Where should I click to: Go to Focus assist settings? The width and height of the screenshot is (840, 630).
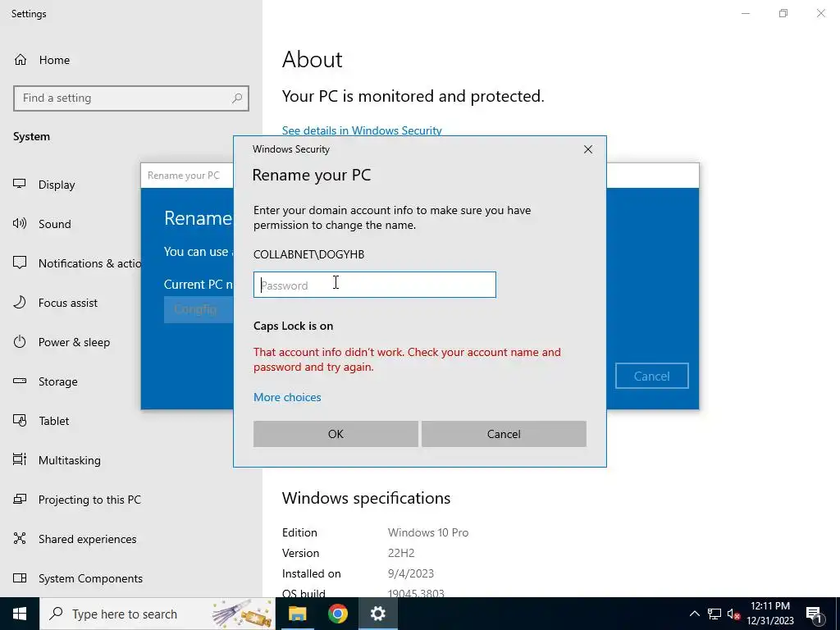click(x=67, y=303)
